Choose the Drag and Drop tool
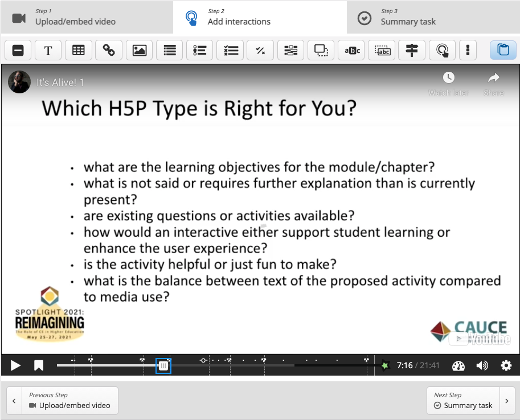This screenshot has width=520, height=420. coord(321,50)
